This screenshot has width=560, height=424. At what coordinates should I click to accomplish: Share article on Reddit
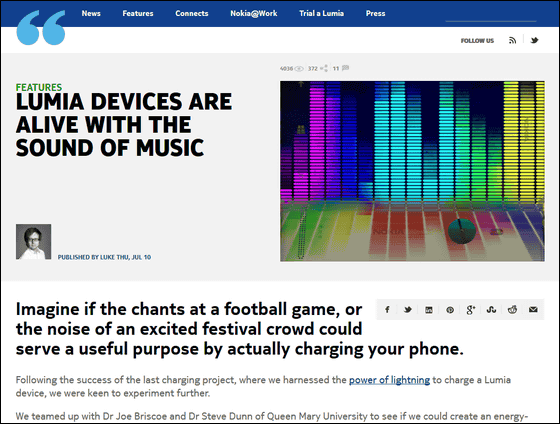(x=512, y=310)
